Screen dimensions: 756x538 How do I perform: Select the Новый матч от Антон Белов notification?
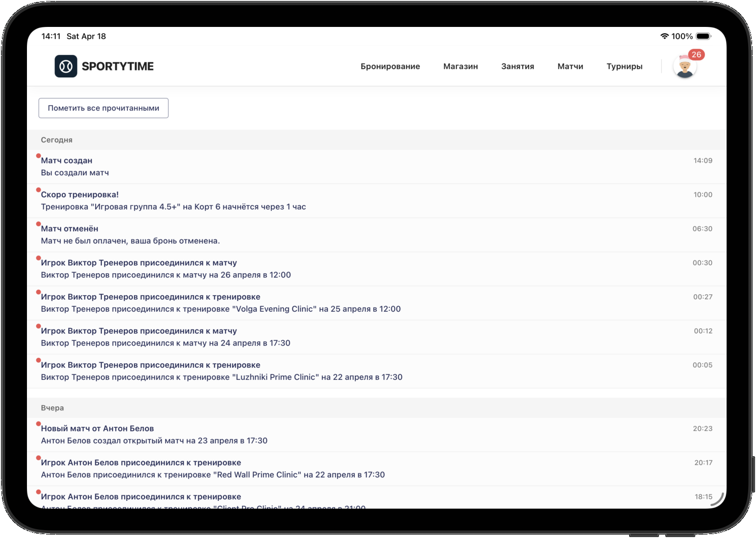coord(343,435)
